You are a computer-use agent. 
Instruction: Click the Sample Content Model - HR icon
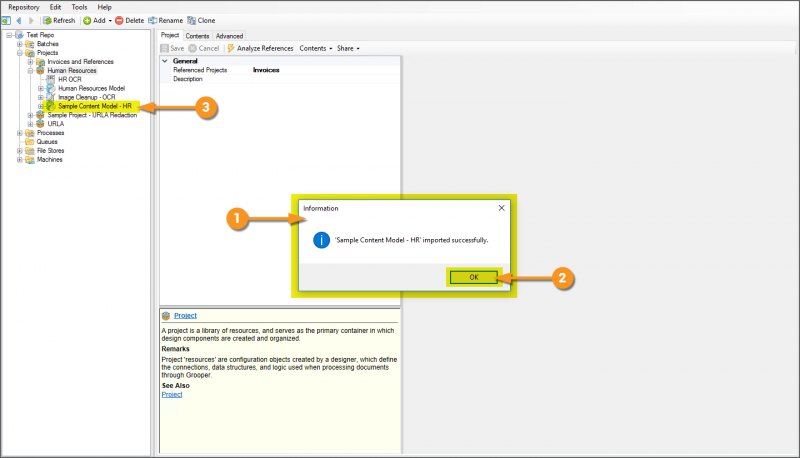pos(51,106)
